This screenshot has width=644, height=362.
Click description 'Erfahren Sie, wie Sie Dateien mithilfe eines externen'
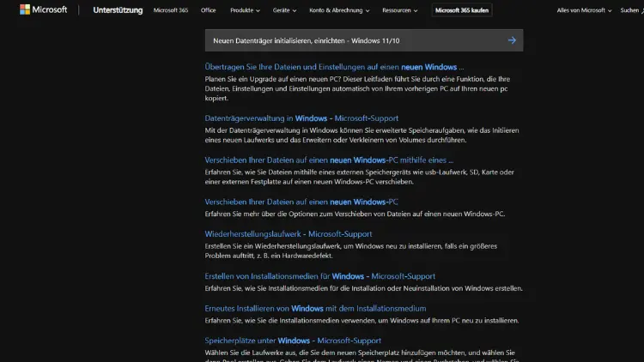pos(360,177)
